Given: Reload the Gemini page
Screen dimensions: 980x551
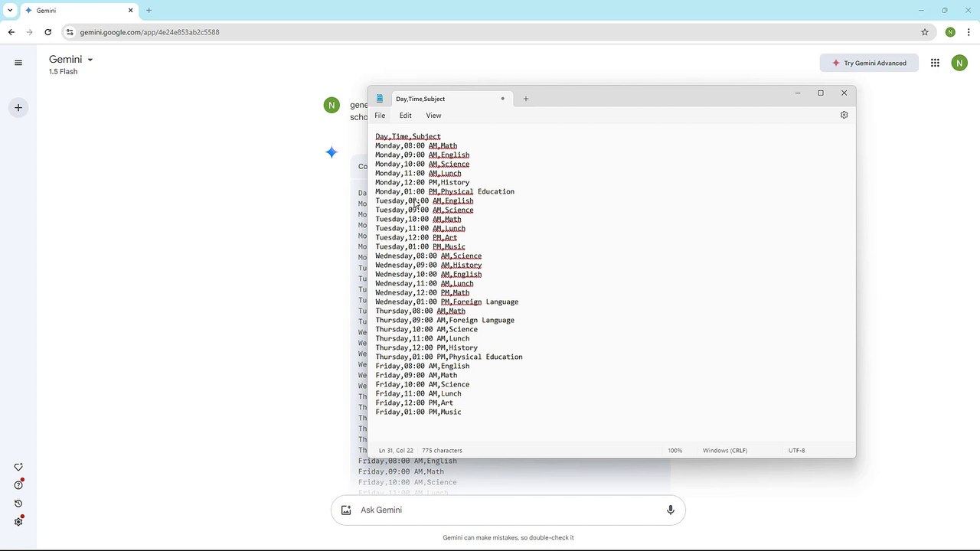Looking at the screenshot, I should [x=48, y=32].
